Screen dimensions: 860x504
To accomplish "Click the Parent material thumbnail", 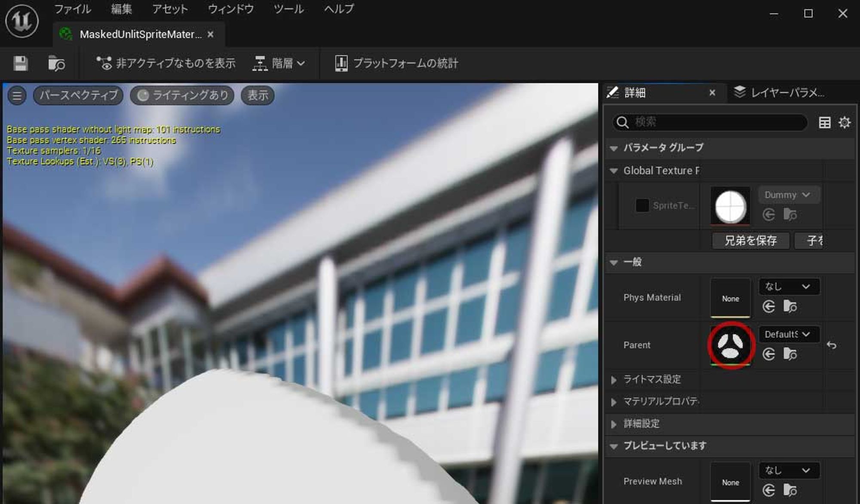I will tap(731, 345).
